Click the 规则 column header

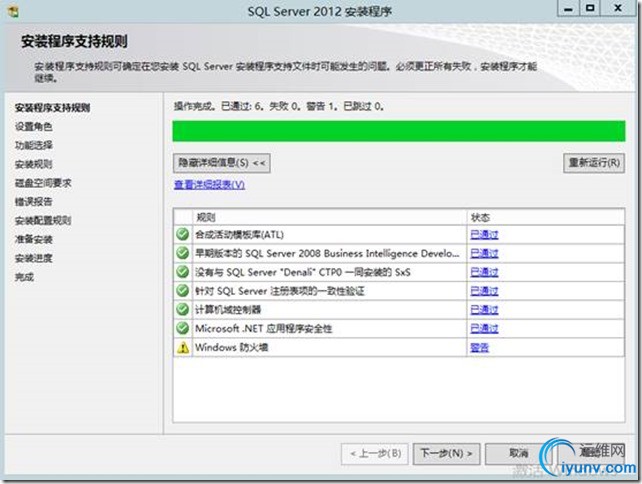[x=330, y=217]
